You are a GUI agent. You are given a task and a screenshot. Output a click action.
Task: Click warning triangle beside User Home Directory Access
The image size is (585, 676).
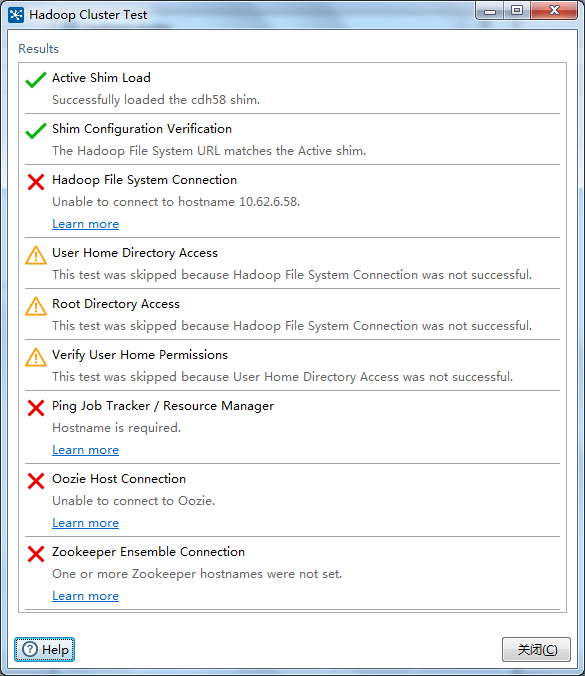pyautogui.click(x=36, y=255)
